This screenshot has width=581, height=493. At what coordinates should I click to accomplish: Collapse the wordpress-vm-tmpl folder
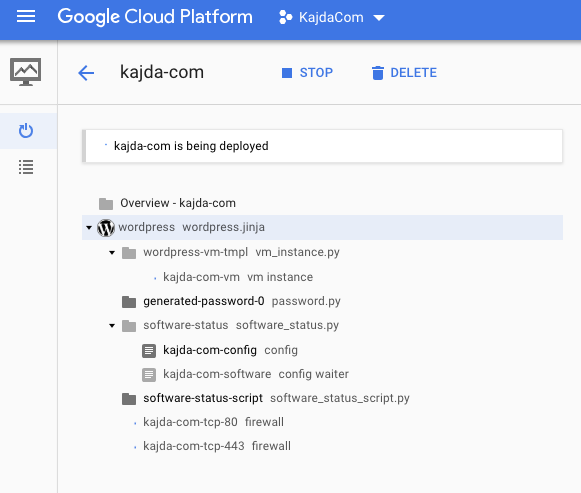tap(112, 253)
